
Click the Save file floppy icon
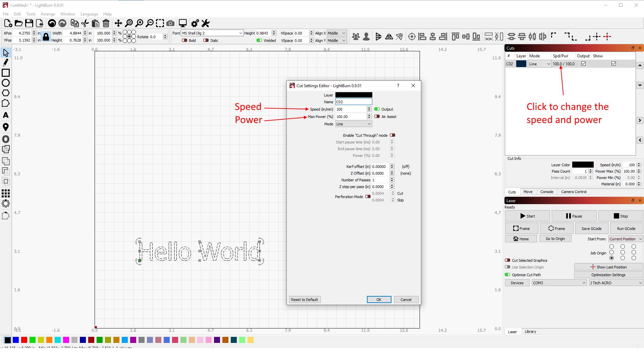coord(29,23)
